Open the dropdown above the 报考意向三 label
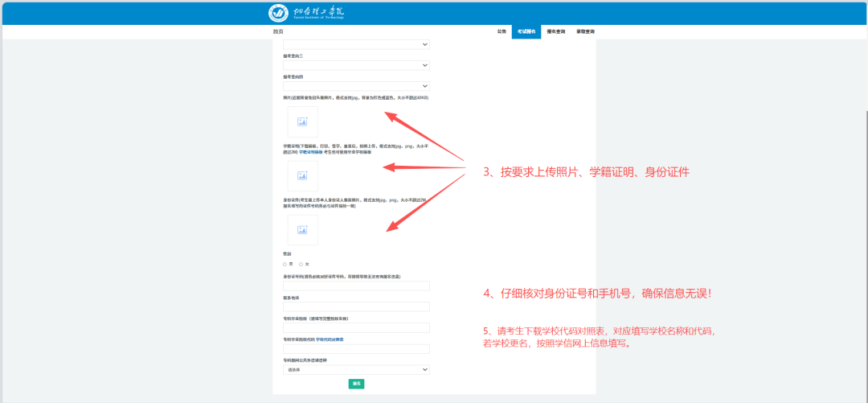The width and height of the screenshot is (868, 403). click(x=356, y=44)
